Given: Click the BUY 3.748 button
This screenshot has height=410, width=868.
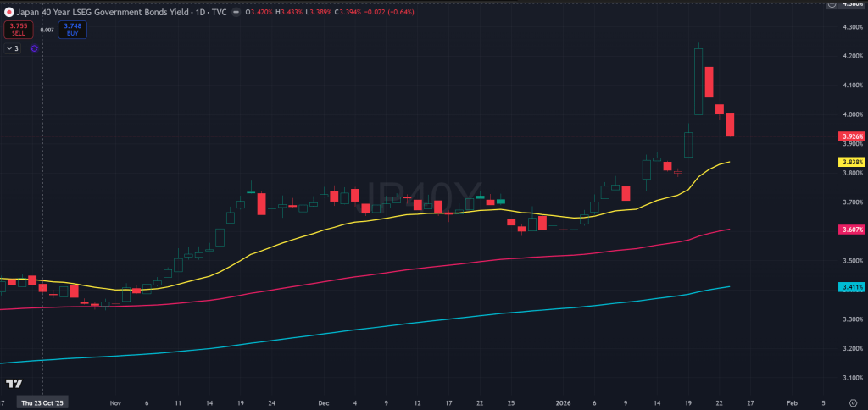Looking at the screenshot, I should [72, 30].
